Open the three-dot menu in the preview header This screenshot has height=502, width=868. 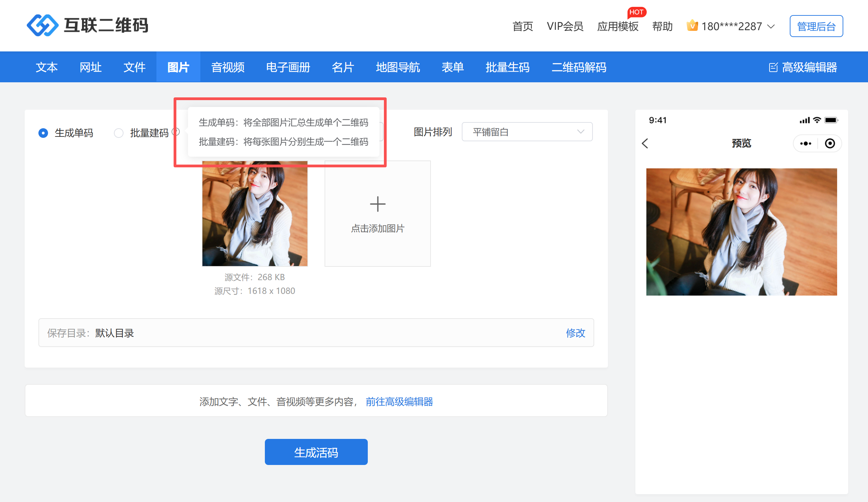[805, 144]
